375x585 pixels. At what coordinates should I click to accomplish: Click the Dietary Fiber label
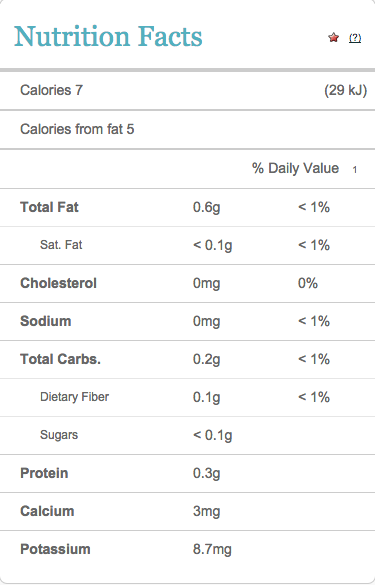point(75,397)
